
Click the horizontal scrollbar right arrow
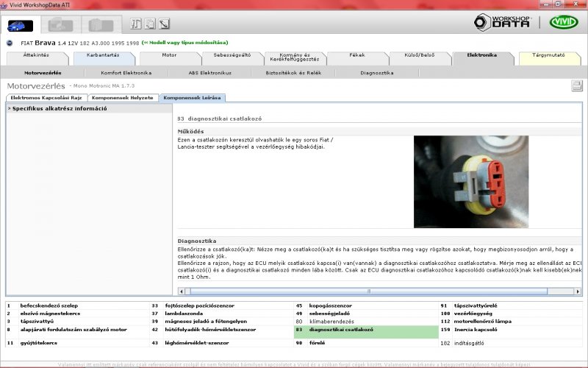click(578, 291)
